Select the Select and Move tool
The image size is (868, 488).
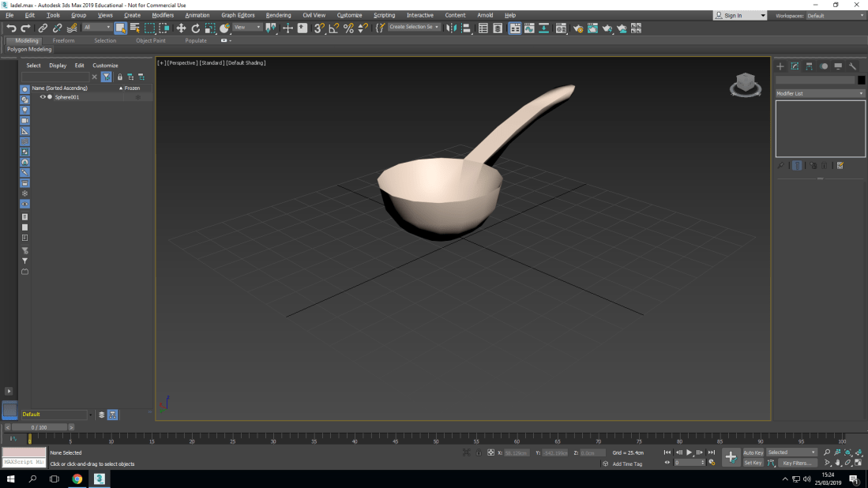click(182, 28)
